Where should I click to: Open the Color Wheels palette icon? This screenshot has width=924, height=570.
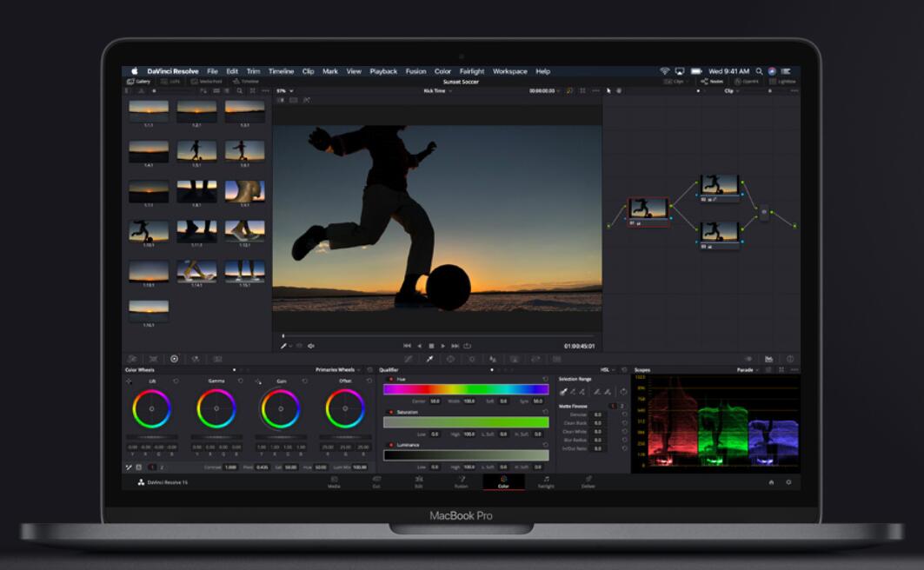174,359
